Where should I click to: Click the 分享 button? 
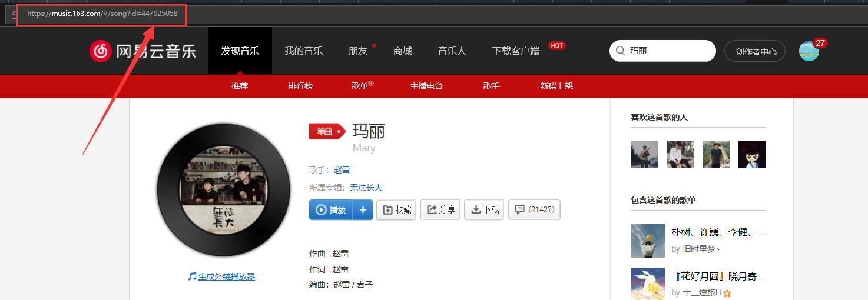[440, 209]
